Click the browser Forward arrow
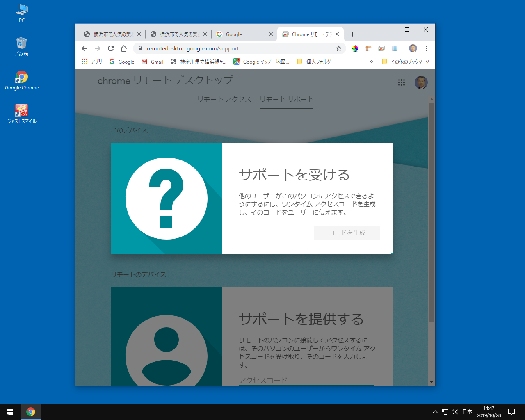The height and width of the screenshot is (420, 525). click(x=98, y=48)
